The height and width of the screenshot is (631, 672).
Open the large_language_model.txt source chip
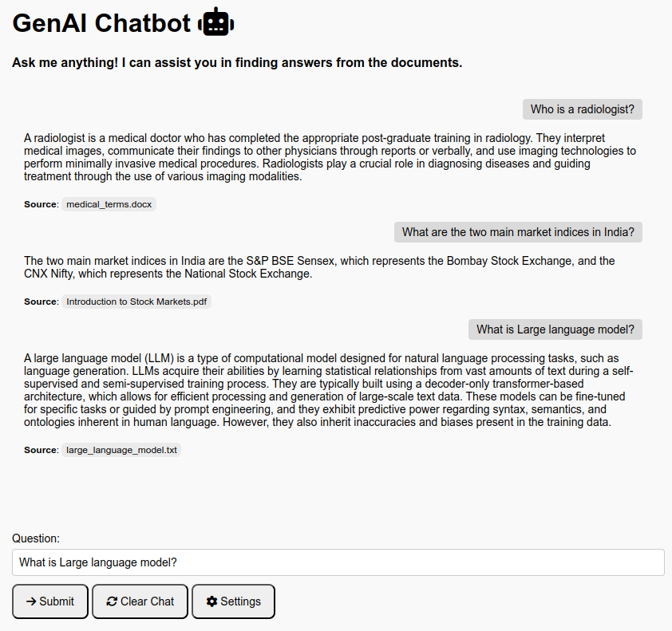121,449
